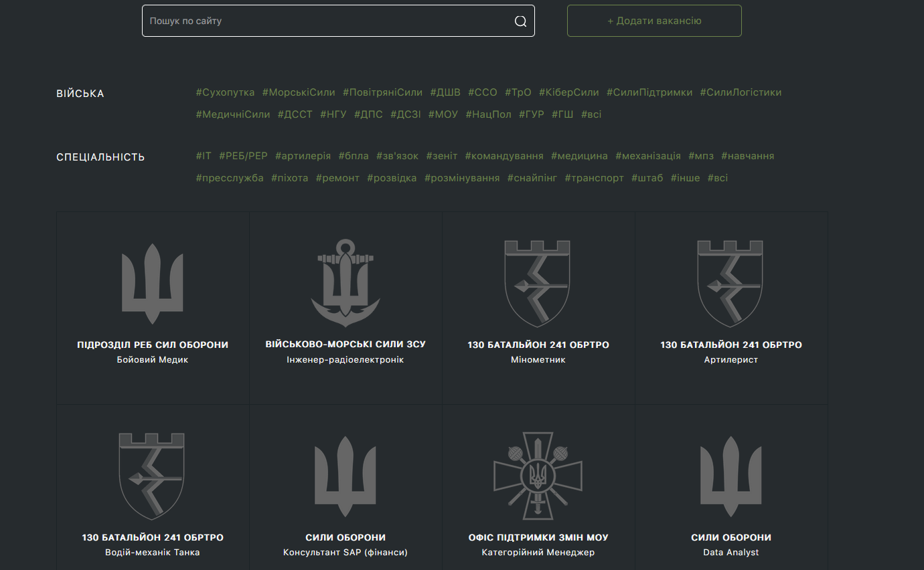Open the Інженер-радіоелектронік vacancy title
This screenshot has width=924, height=570.
pyautogui.click(x=345, y=360)
